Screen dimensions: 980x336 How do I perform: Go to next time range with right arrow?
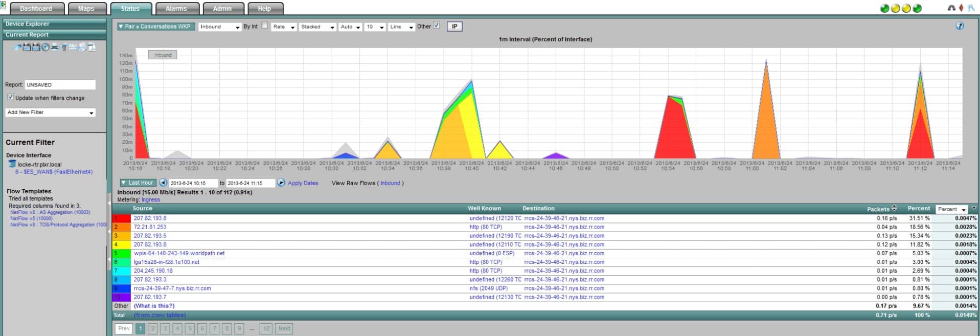click(281, 183)
